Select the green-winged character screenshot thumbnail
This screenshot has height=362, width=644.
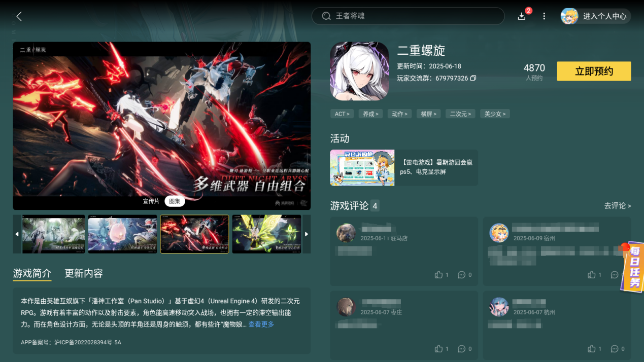[x=266, y=234]
